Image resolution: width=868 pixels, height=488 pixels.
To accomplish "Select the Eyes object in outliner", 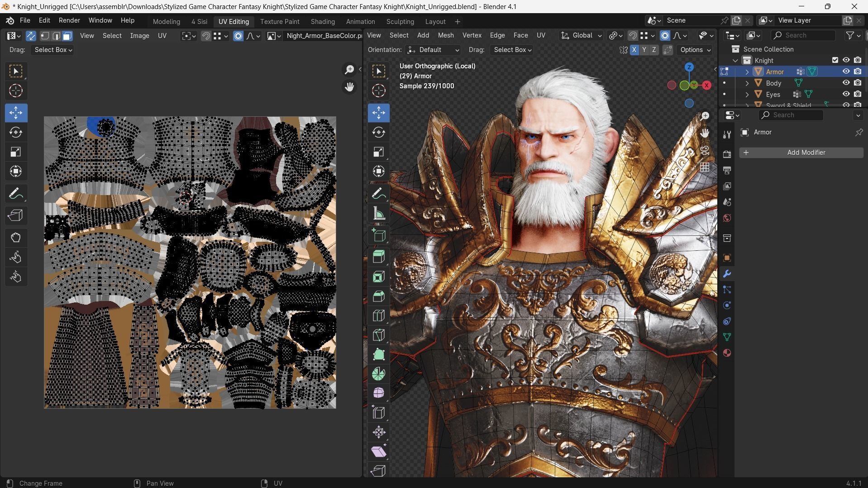I will click(x=773, y=94).
